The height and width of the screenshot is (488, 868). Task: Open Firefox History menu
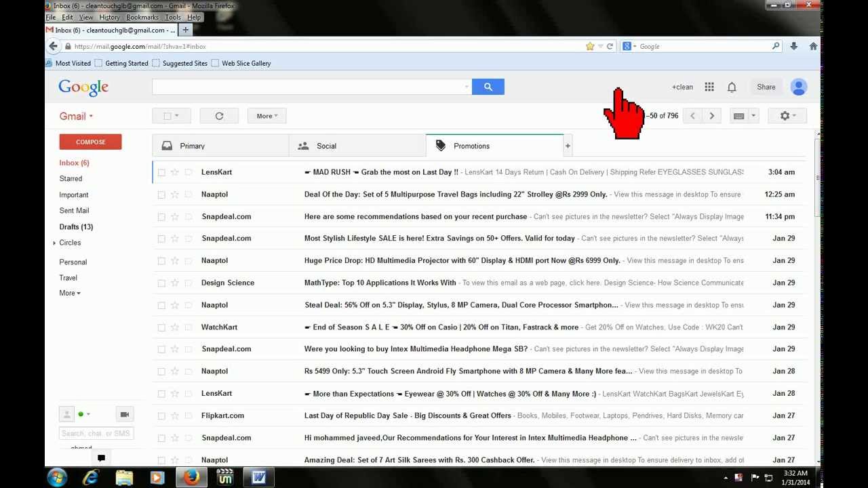tap(109, 17)
